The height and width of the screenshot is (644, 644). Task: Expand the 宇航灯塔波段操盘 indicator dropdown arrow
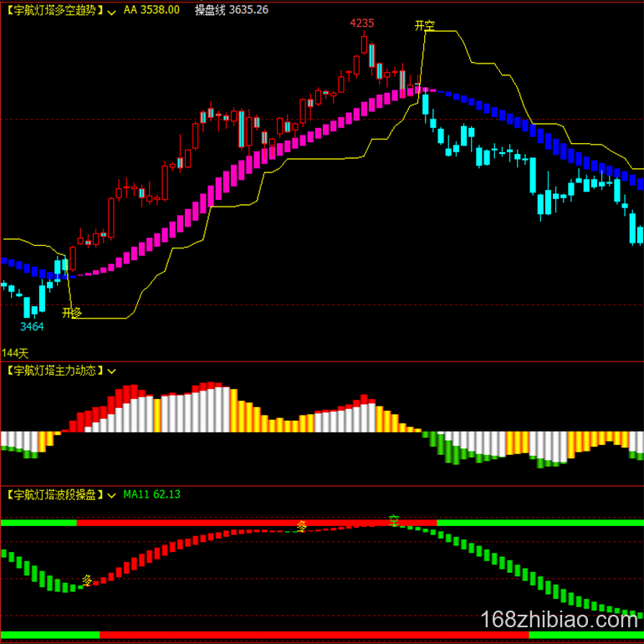pyautogui.click(x=112, y=495)
